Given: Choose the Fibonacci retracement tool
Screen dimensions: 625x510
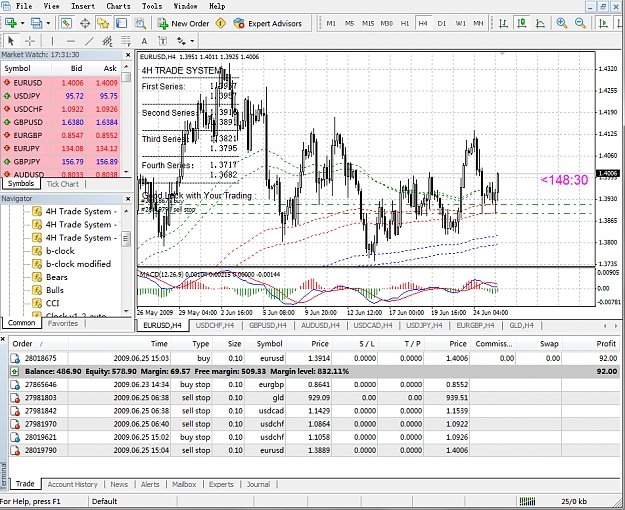Looking at the screenshot, I should (126, 41).
